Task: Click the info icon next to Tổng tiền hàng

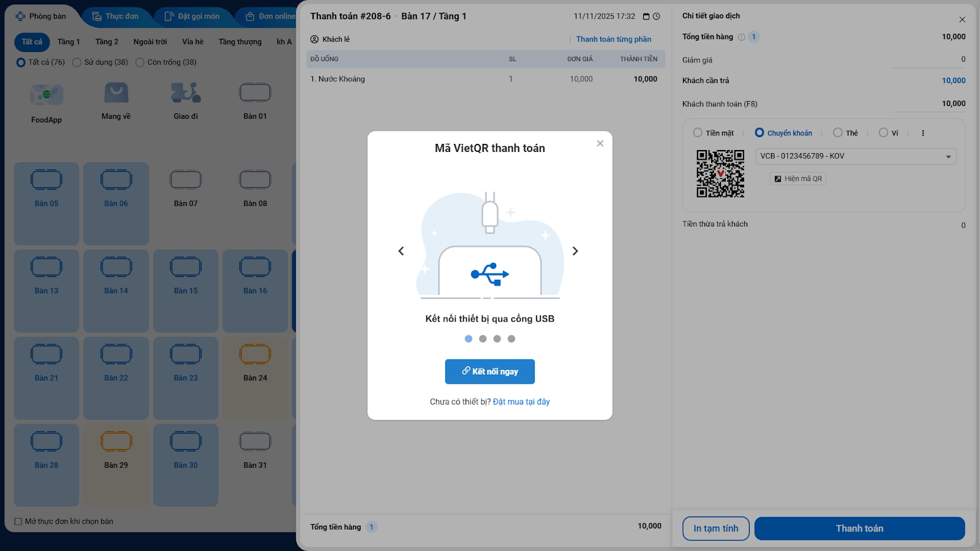Action: [742, 37]
